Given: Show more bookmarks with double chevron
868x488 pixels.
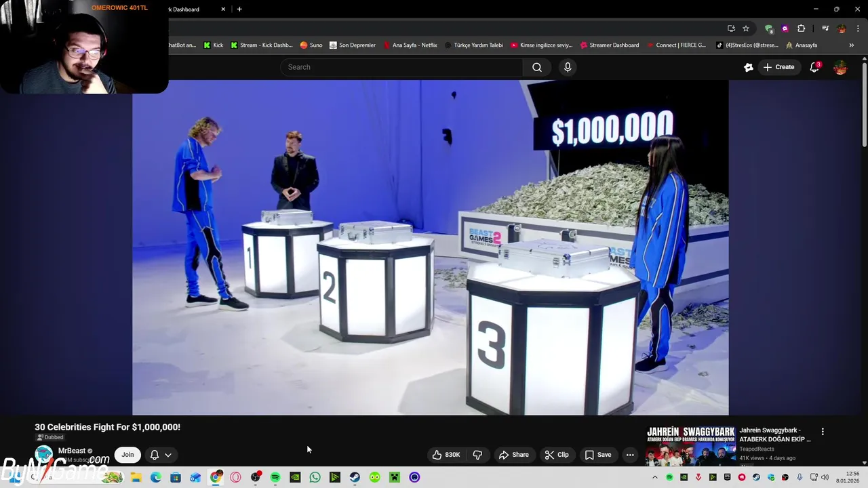Looking at the screenshot, I should [x=851, y=45].
